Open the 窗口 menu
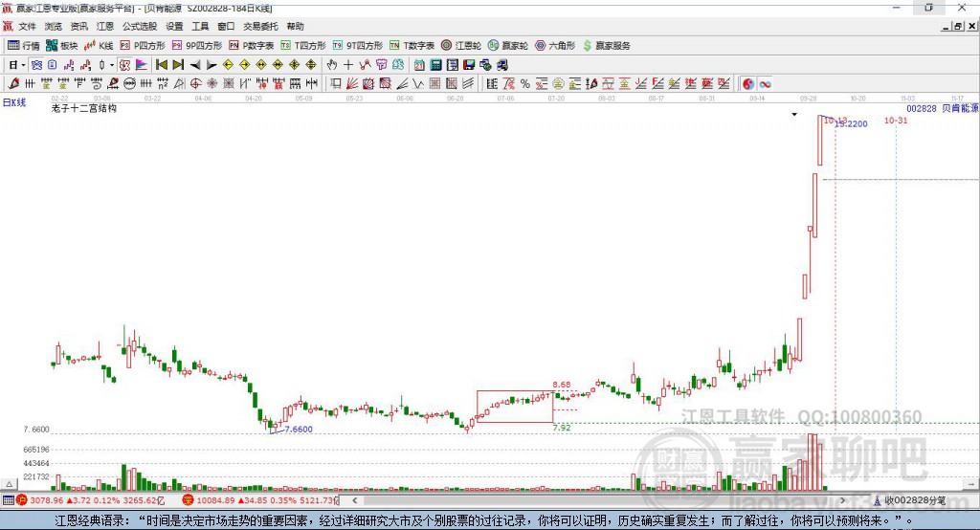 click(226, 26)
